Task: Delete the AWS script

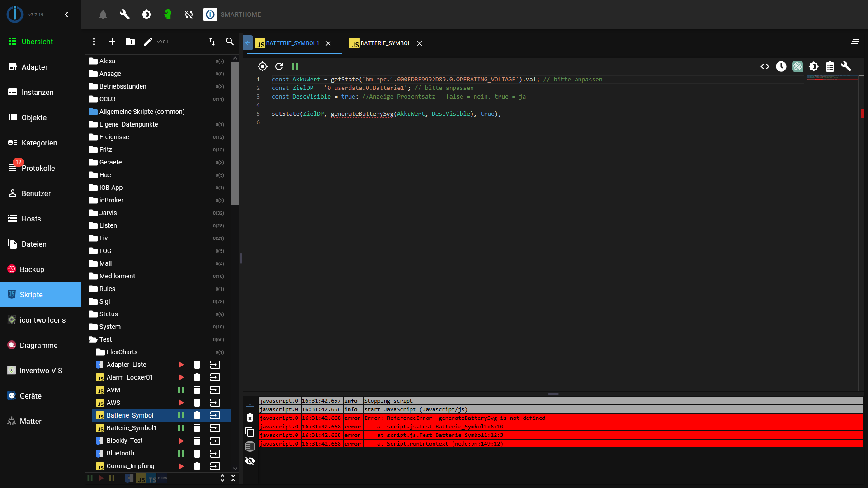Action: click(x=197, y=403)
